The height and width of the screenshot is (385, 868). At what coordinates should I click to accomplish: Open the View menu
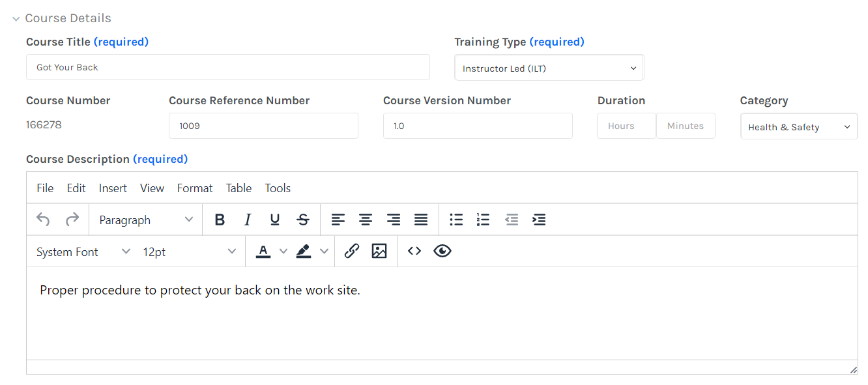pos(152,188)
